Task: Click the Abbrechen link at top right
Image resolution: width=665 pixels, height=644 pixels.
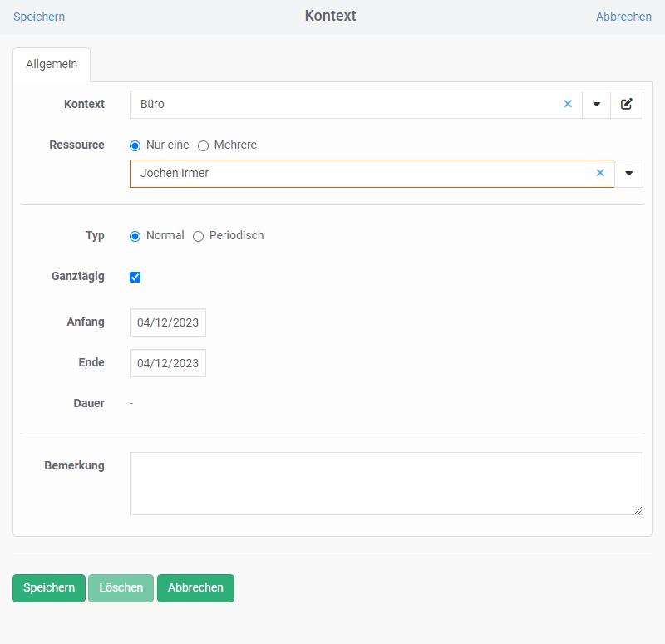Action: 623,17
